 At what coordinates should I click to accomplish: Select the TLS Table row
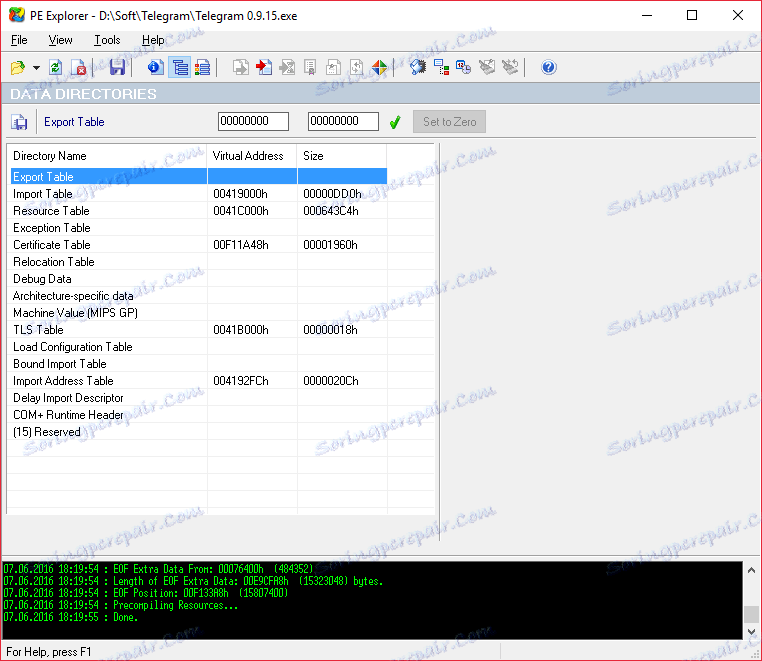pos(199,330)
